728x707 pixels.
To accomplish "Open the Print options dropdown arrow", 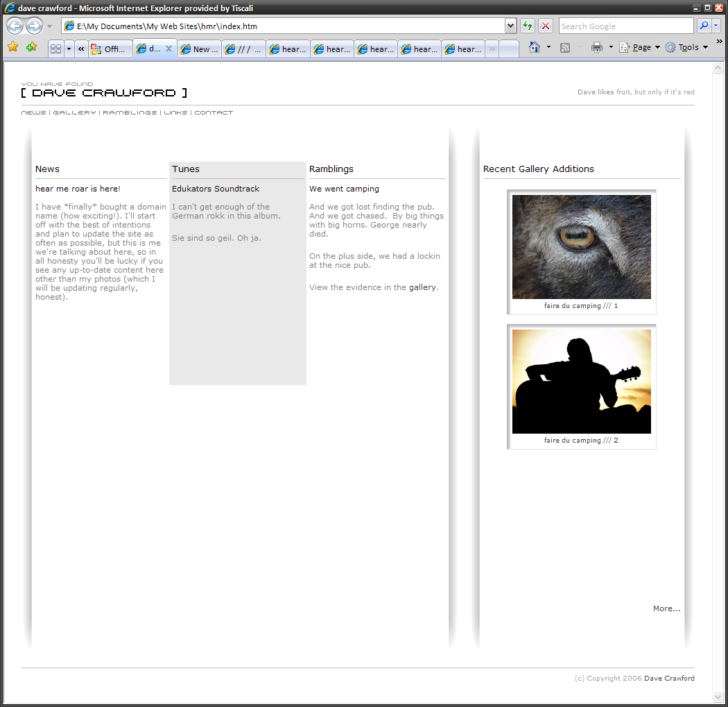I will click(x=611, y=47).
